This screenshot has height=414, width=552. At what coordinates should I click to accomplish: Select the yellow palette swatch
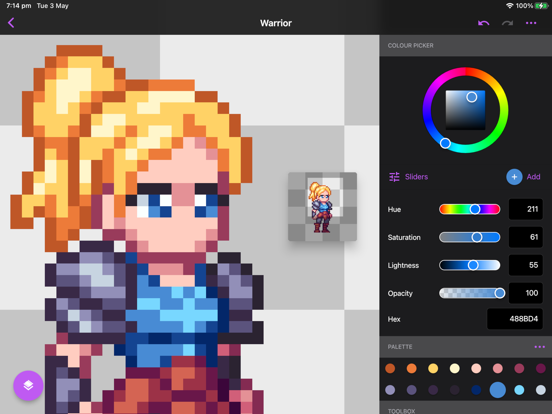(x=433, y=368)
